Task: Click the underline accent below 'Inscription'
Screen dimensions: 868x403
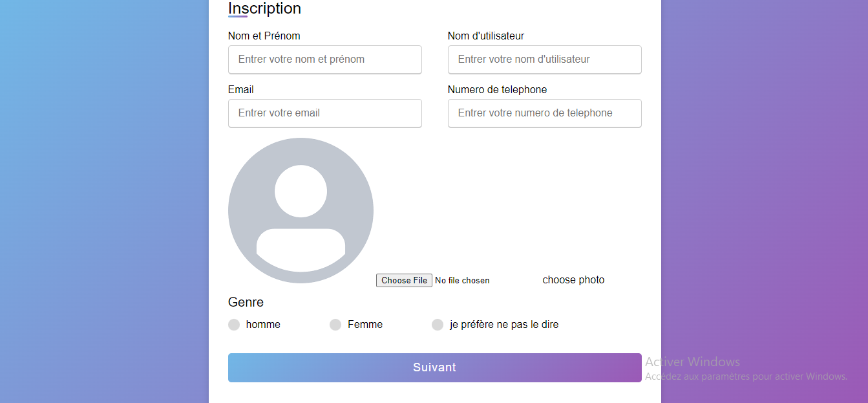Action: click(238, 17)
